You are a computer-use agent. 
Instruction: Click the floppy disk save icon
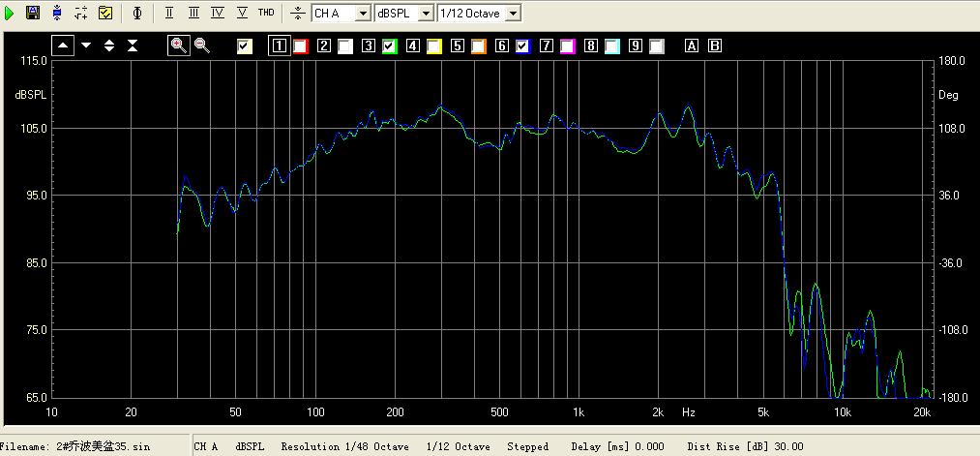point(33,13)
